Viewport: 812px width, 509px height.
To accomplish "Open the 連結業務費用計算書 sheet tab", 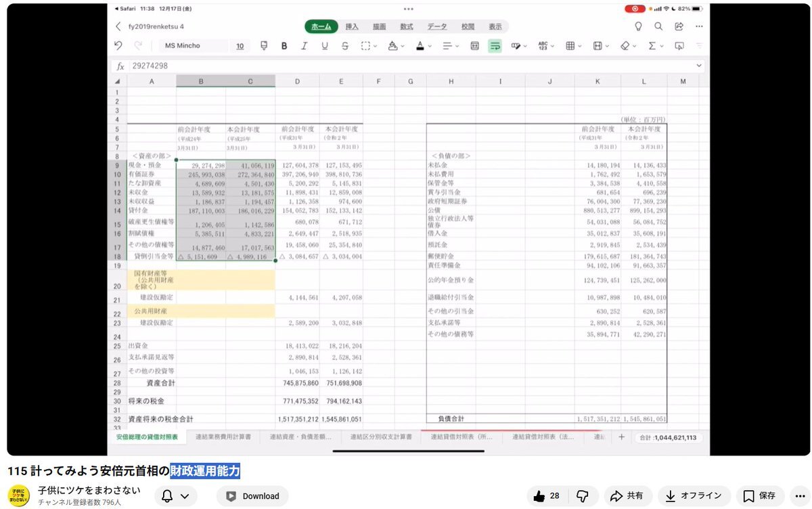I will tap(223, 437).
